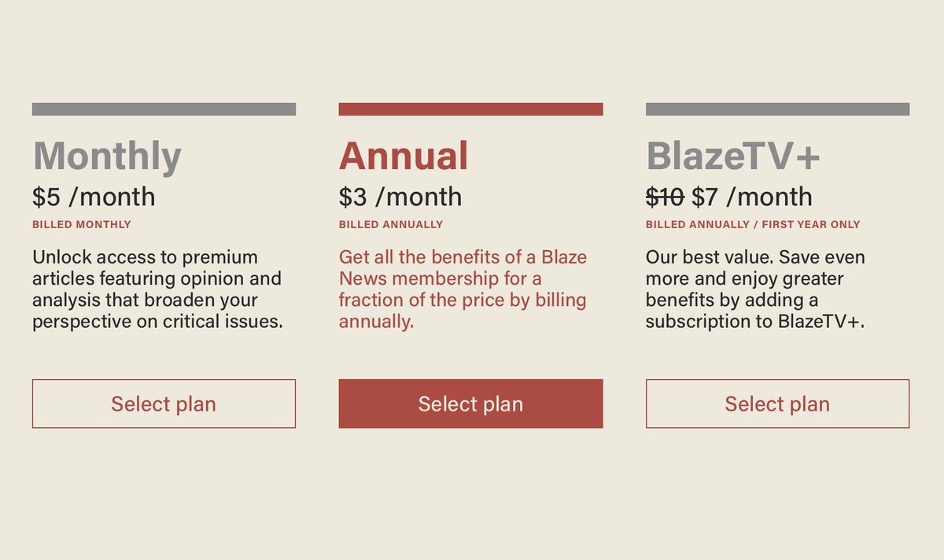
Task: Click the $3 /month price
Action: [400, 197]
